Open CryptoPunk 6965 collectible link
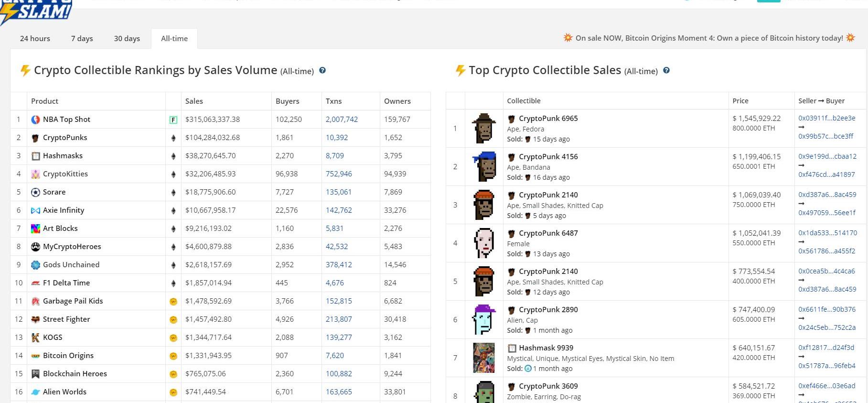Image resolution: width=868 pixels, height=403 pixels. point(548,119)
